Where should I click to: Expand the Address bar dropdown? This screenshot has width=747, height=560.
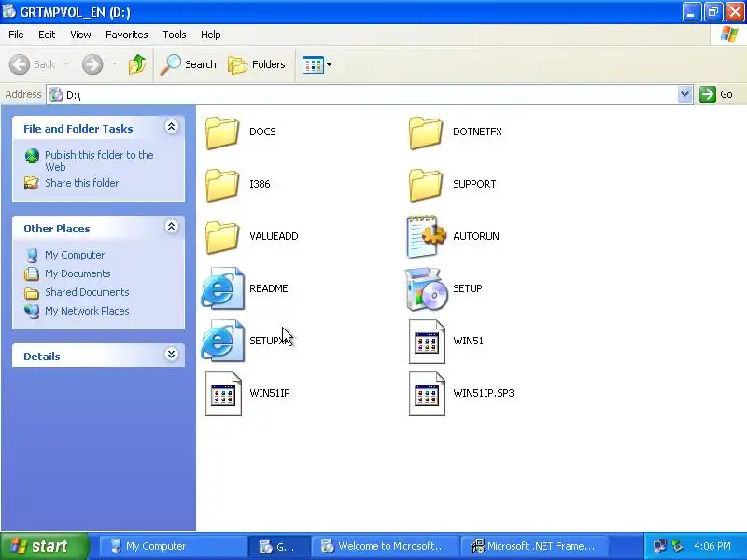point(684,94)
